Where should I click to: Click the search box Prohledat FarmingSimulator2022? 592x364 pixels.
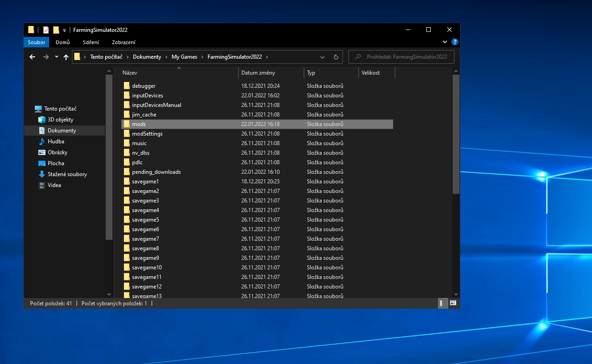pos(401,57)
